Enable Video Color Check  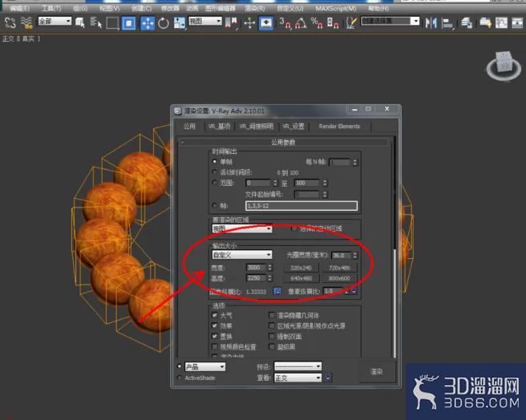pyautogui.click(x=215, y=346)
